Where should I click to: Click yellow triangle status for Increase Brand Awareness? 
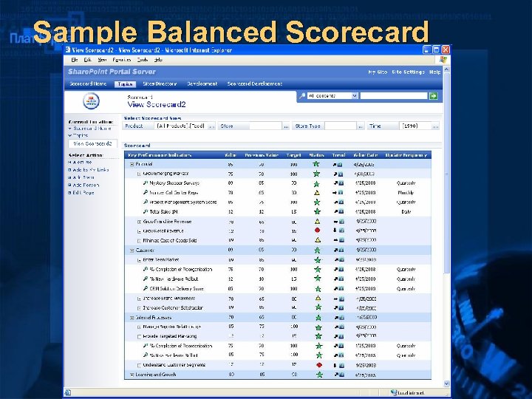click(x=318, y=299)
